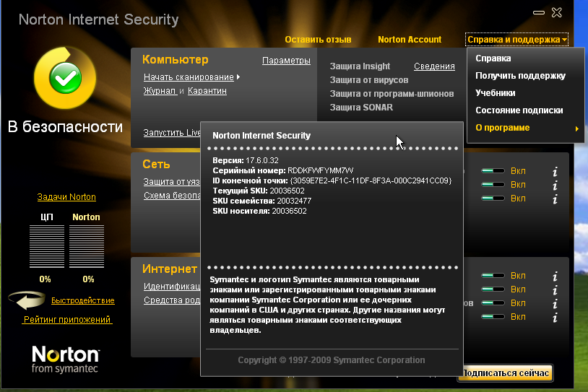Toggle first Internet protection switch
Image resolution: width=588 pixels, height=392 pixels.
(x=493, y=276)
